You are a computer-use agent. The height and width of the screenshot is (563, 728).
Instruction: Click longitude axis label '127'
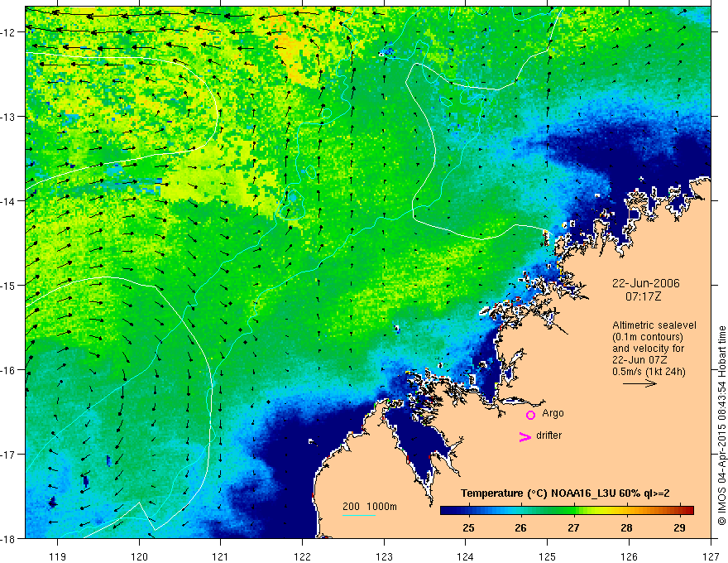pyautogui.click(x=711, y=556)
